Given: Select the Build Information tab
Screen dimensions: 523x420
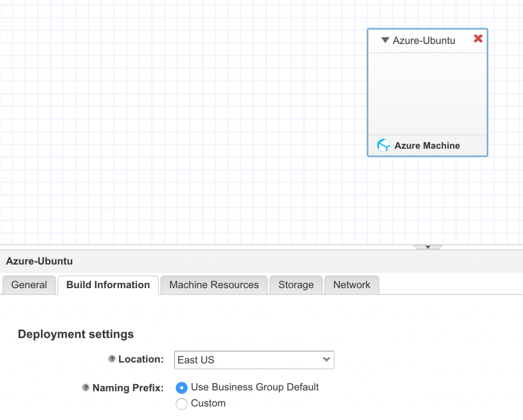Looking at the screenshot, I should 108,285.
